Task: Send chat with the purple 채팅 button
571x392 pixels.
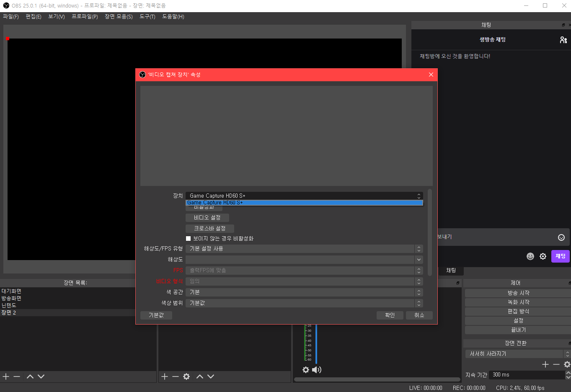Action: (x=560, y=256)
